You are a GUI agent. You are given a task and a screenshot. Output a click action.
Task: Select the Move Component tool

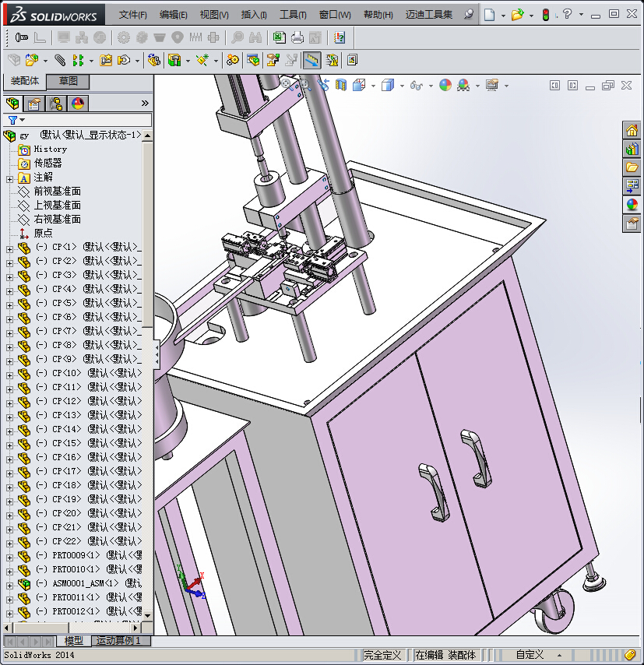point(124,60)
